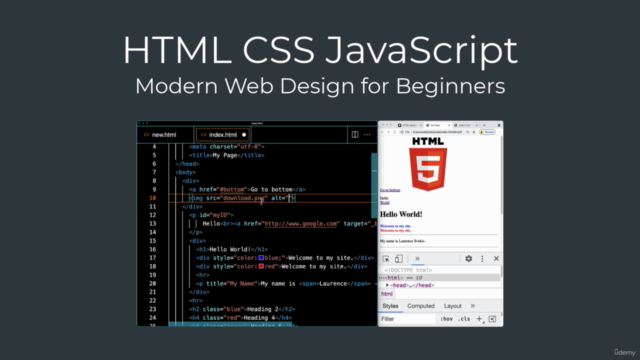640x360 pixels.
Task: Click the '#bottom' href value on line 9
Action: point(233,189)
